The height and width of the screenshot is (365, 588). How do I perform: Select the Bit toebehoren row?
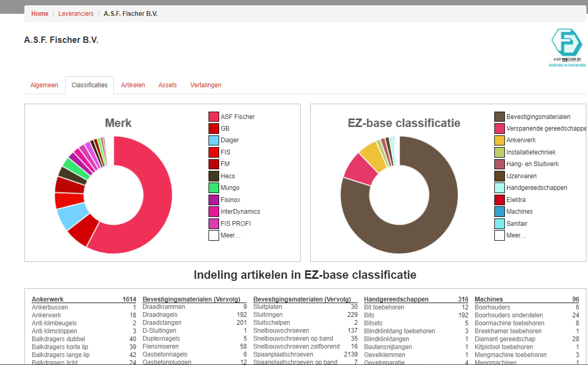coord(416,307)
